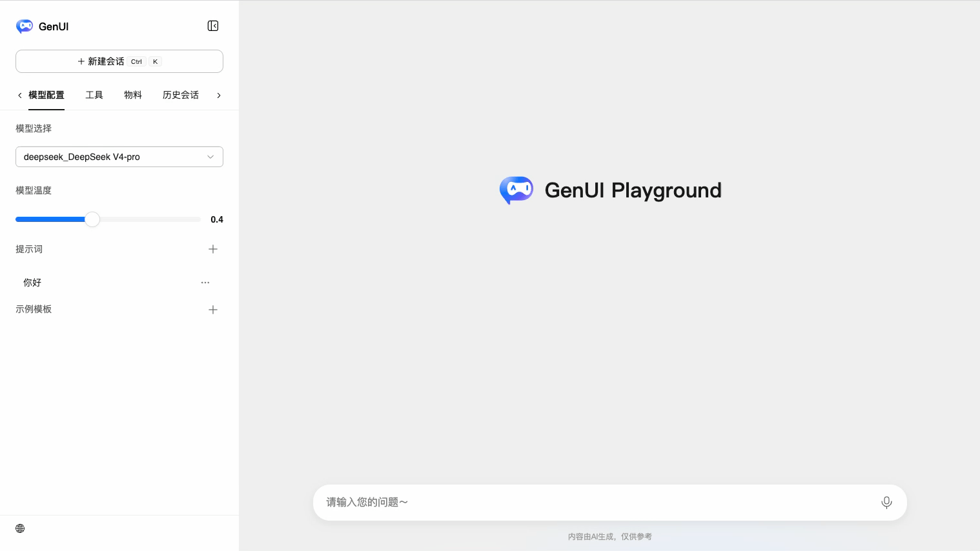Click the 提示词 section label
Screen dimensions: 980x551
pos(29,249)
